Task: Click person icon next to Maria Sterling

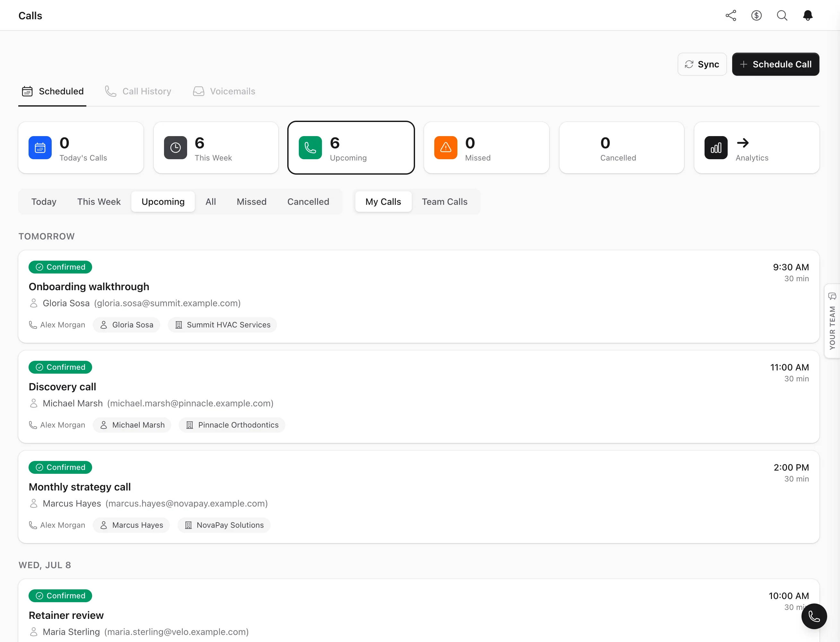Action: [x=34, y=632]
